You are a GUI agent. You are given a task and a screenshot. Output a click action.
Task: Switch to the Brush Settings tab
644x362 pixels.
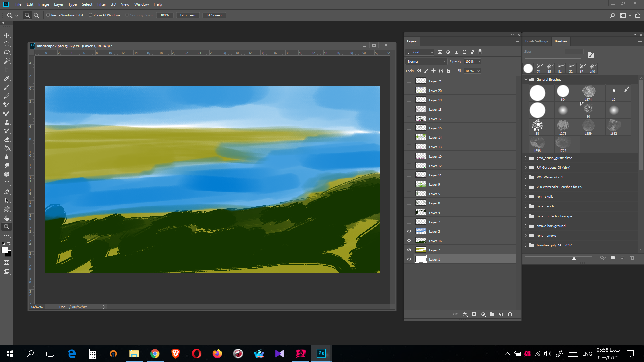click(536, 41)
